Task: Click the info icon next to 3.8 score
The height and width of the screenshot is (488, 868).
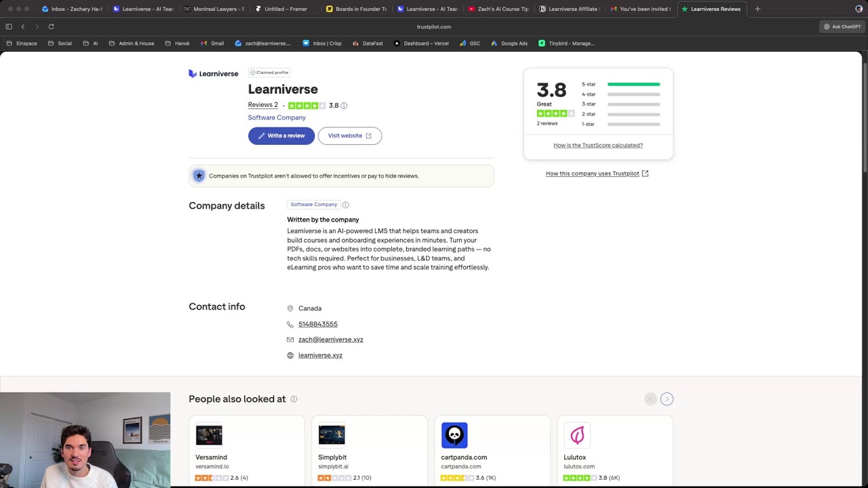Action: click(344, 106)
